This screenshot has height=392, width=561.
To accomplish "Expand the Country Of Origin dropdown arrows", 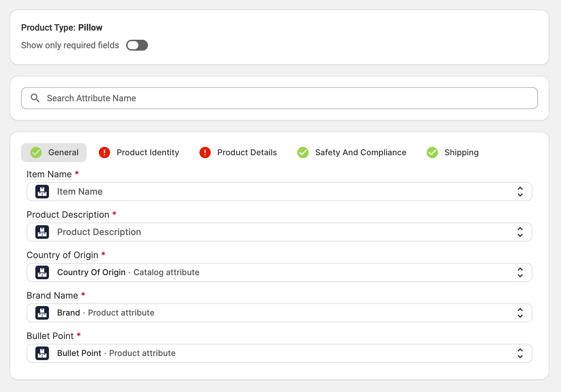I will [520, 272].
